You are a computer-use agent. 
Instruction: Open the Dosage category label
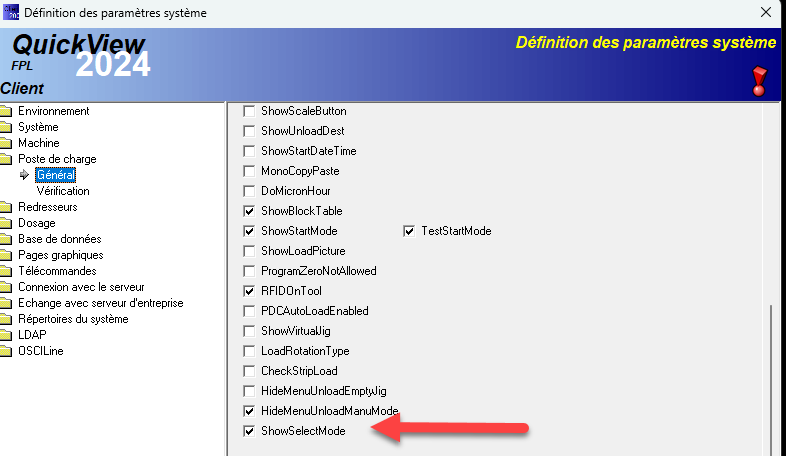(37, 223)
